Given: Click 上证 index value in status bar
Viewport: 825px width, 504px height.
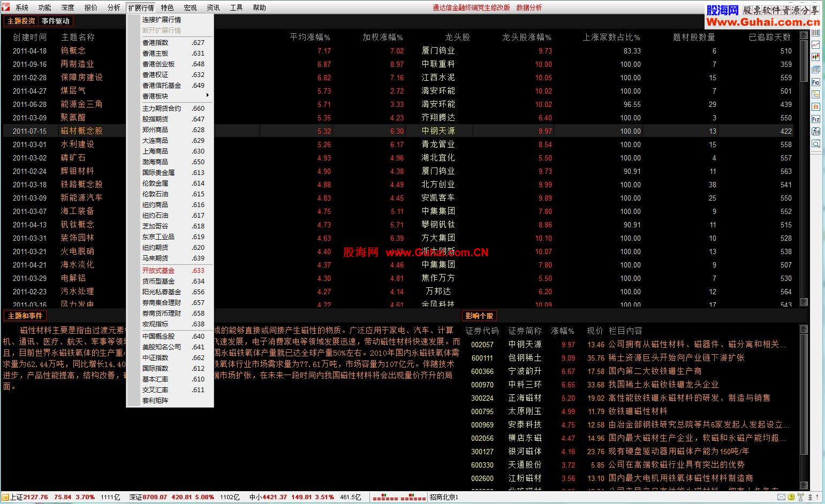Looking at the screenshot, I should tap(36, 497).
